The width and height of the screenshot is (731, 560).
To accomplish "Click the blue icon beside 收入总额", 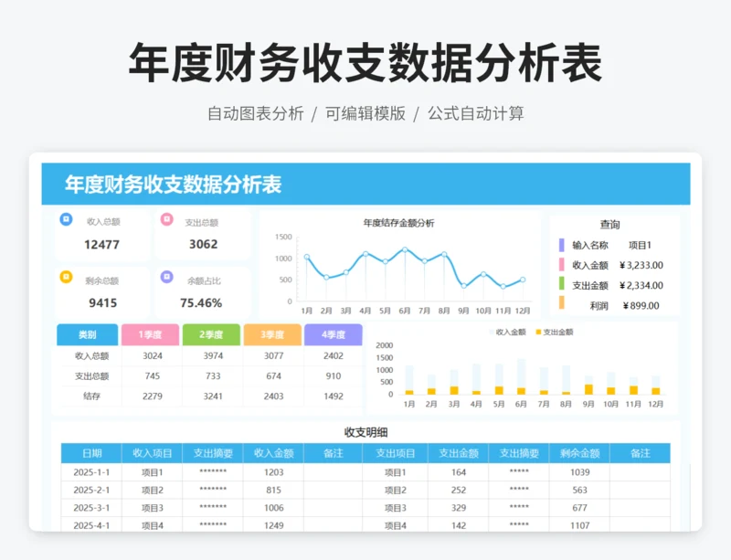I will 66,219.
